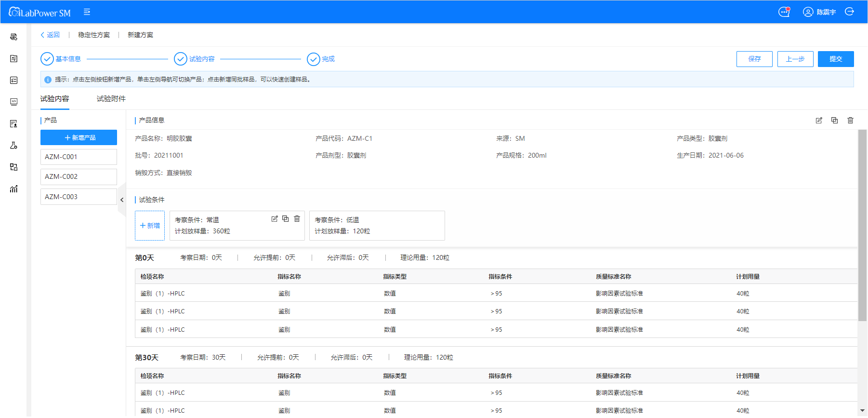Select product AZM-C003
868x418 pixels.
[x=79, y=197]
